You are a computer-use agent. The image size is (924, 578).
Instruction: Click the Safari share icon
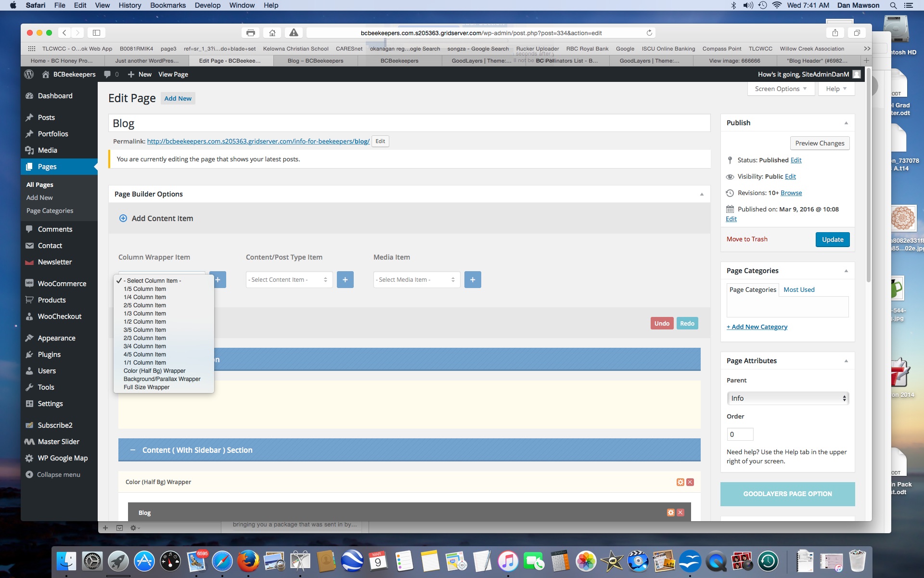coord(835,33)
